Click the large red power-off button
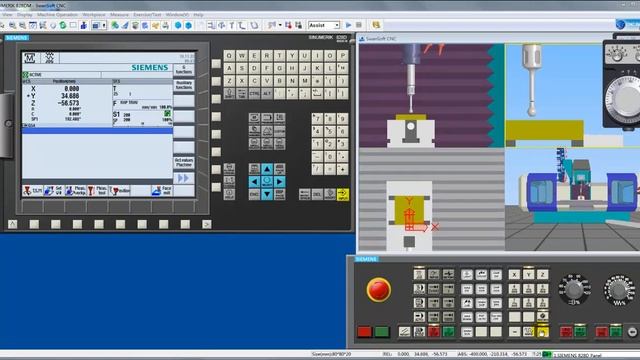Viewport: 640px width, 360px height. pyautogui.click(x=364, y=332)
